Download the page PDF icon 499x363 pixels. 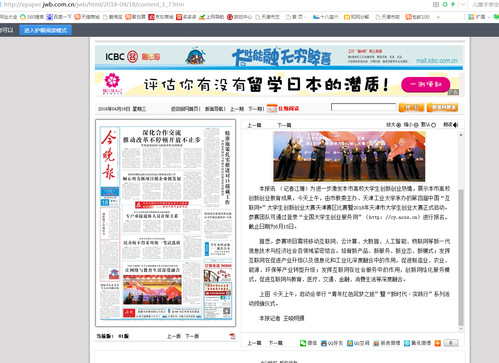(232, 336)
